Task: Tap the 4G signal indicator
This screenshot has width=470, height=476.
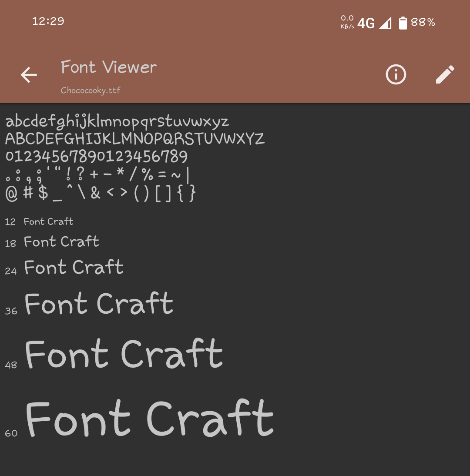Action: coord(366,23)
